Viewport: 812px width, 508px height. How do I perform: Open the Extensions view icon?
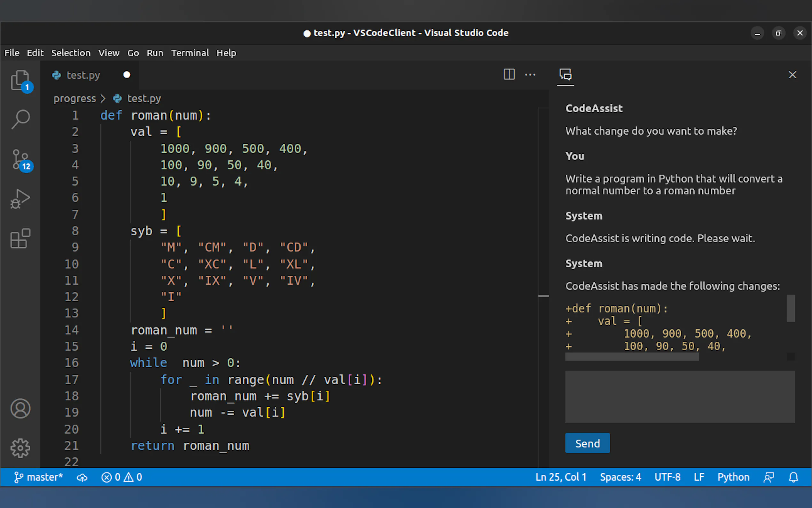pos(20,239)
